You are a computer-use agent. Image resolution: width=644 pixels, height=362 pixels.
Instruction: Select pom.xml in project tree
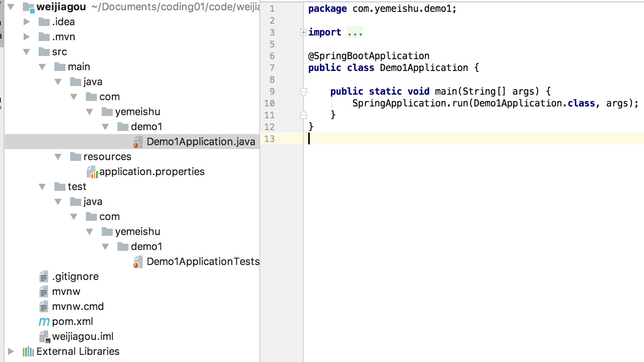[73, 321]
